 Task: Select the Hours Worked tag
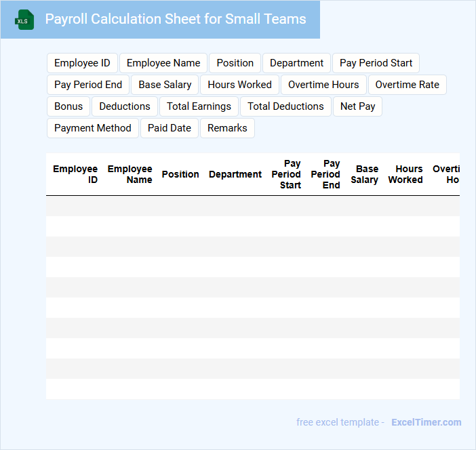pyautogui.click(x=239, y=85)
